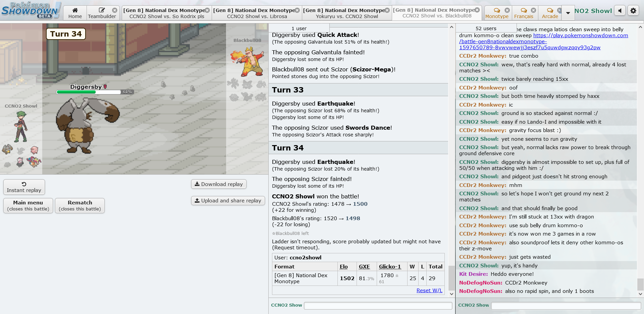Click the Glicko-1 column header
Image resolution: width=644 pixels, height=314 pixels.
pyautogui.click(x=390, y=267)
